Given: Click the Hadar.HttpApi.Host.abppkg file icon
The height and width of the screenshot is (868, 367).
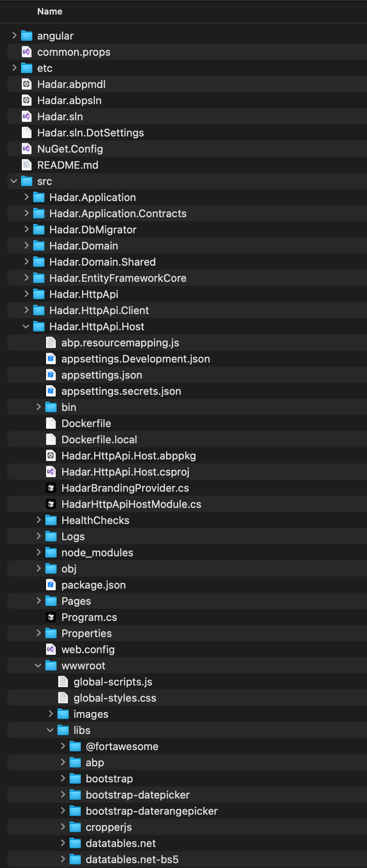Looking at the screenshot, I should pos(51,455).
